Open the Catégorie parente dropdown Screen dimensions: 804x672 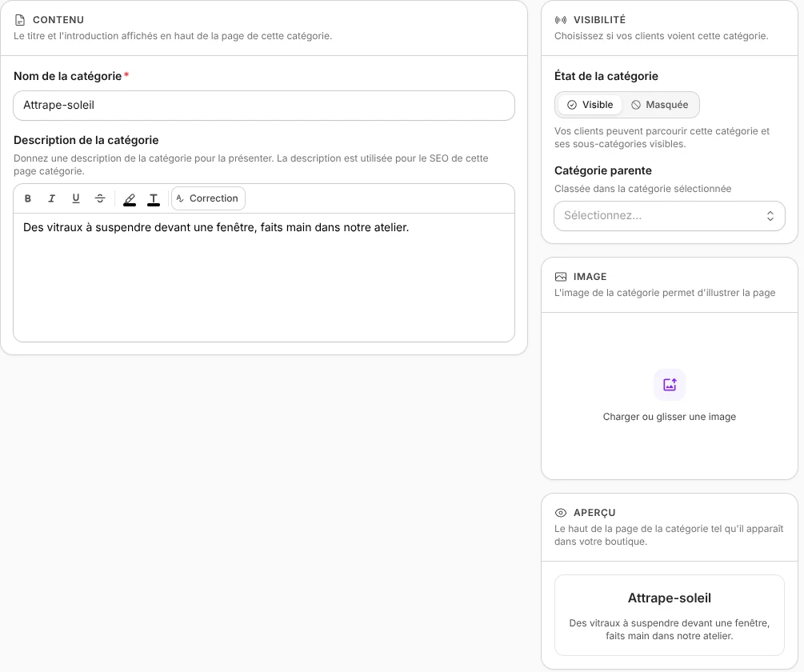(x=670, y=216)
